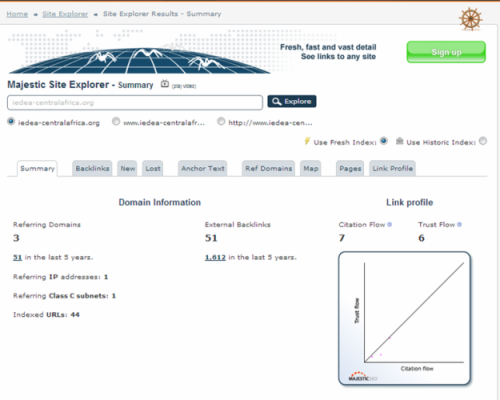Click the globe spider banner image
This screenshot has width=500, height=400.
coord(140,52)
